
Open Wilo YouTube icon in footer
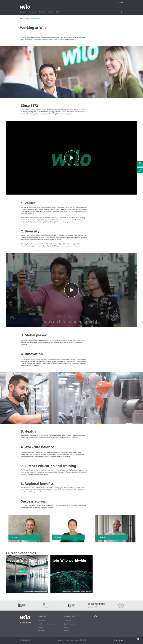(x=120, y=640)
